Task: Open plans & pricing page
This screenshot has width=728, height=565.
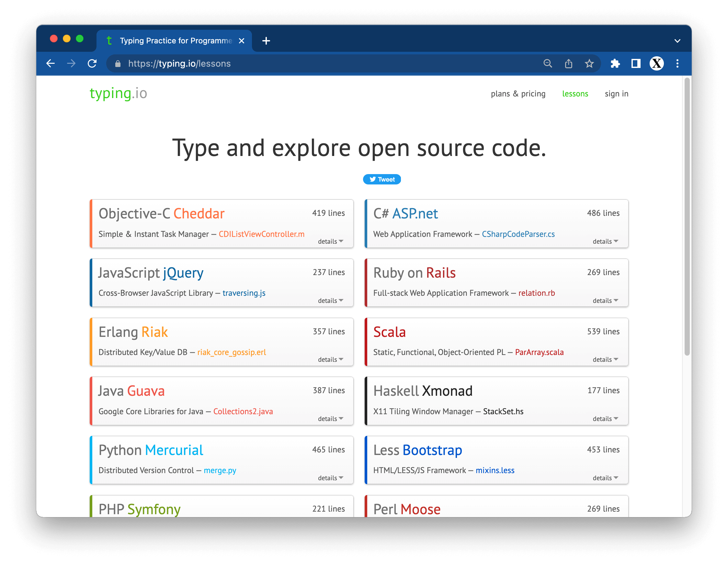Action: coord(518,94)
